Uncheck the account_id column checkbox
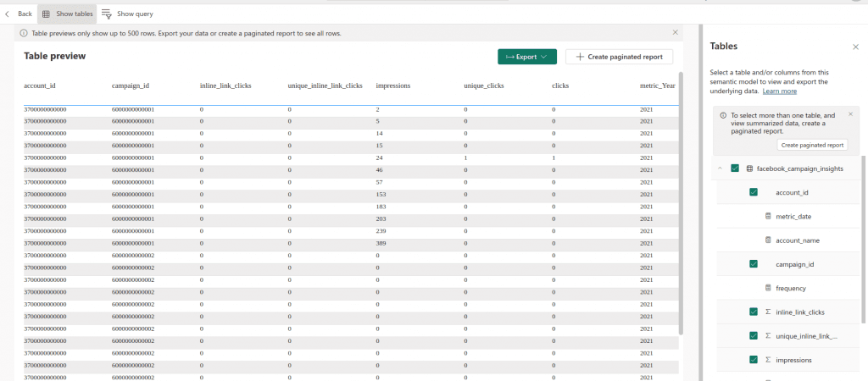868x381 pixels. tap(754, 192)
